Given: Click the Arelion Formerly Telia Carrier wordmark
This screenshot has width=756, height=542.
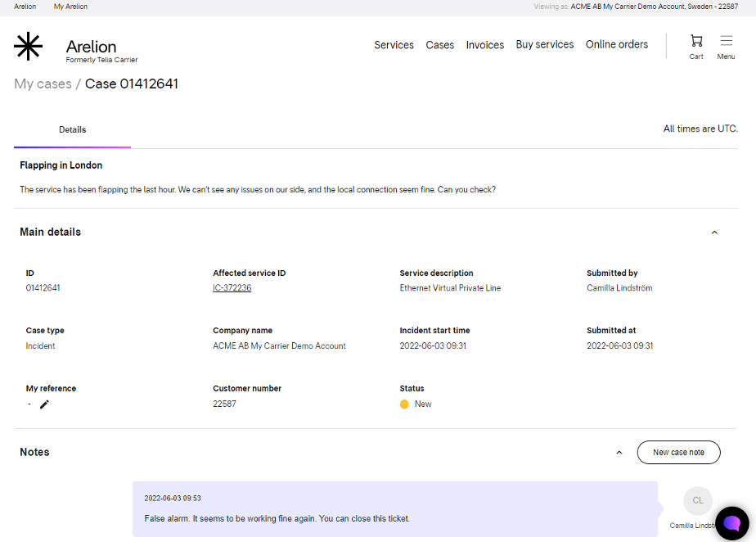Looking at the screenshot, I should coord(101,51).
